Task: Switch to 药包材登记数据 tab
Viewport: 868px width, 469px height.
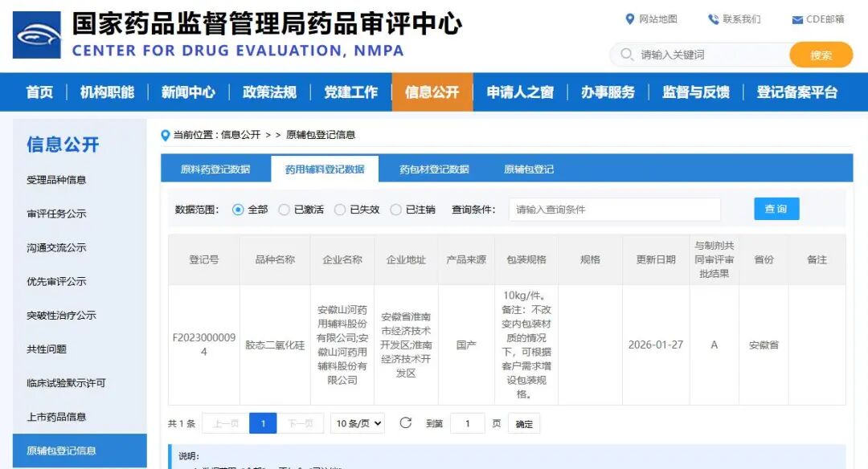Action: [x=434, y=169]
